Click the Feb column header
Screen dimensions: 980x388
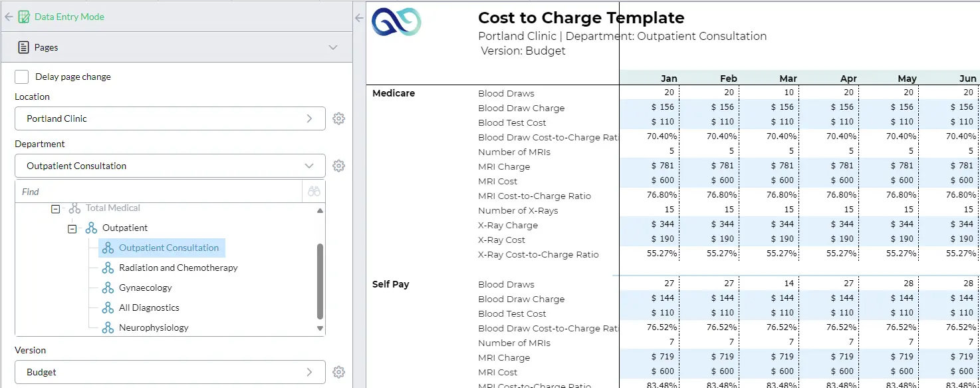(729, 79)
